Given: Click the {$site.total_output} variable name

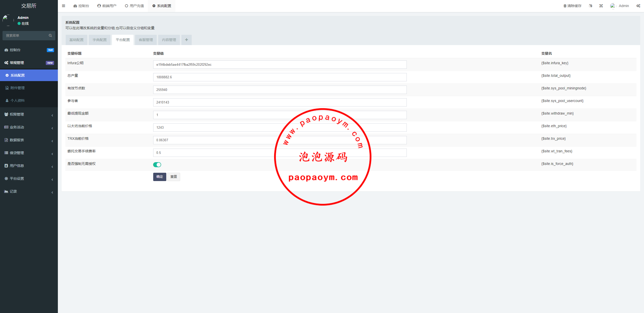Looking at the screenshot, I should pyautogui.click(x=556, y=76).
